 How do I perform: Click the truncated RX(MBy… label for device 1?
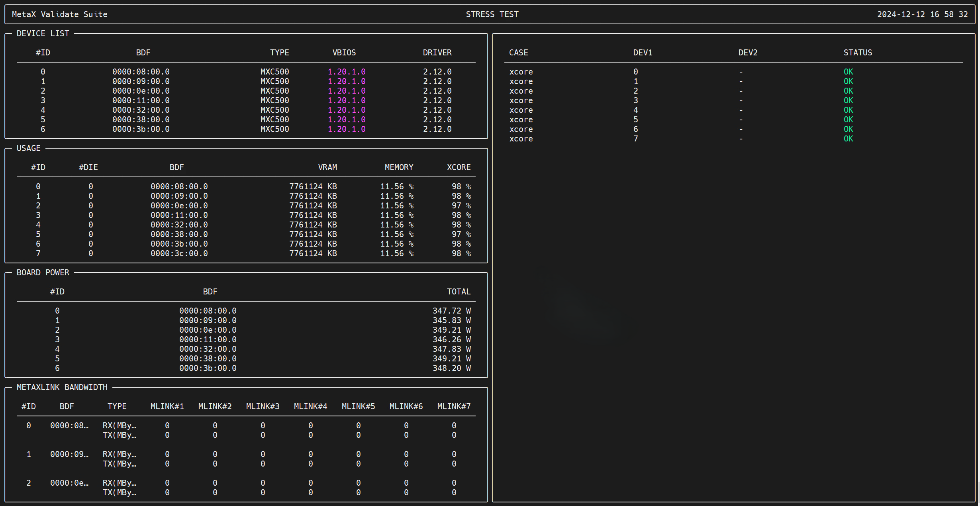(x=119, y=454)
